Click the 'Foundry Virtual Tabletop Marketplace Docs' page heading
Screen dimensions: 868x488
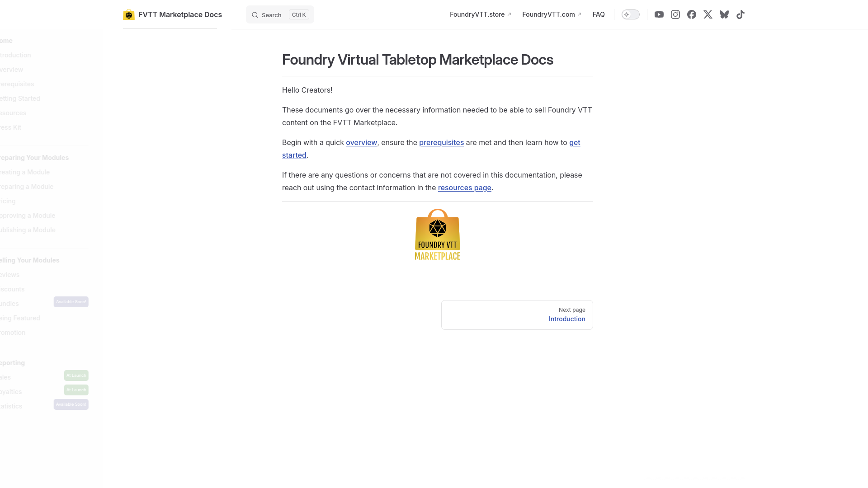[x=418, y=60]
